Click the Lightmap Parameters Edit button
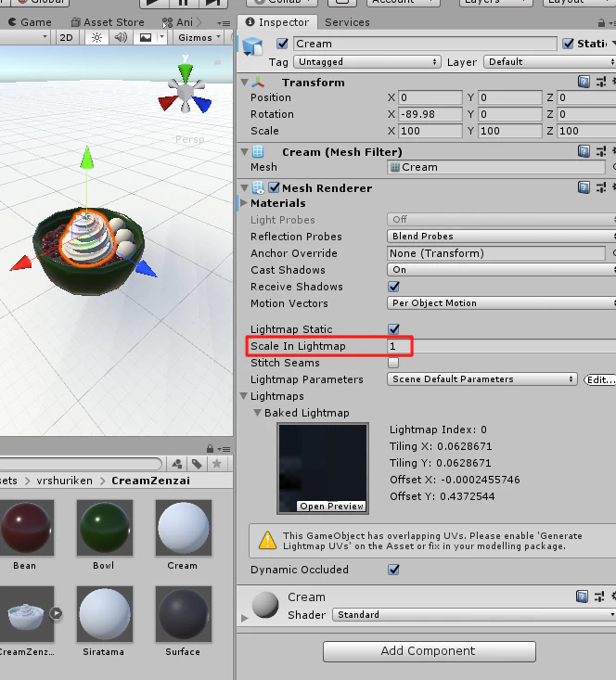Image resolution: width=616 pixels, height=680 pixels. point(600,380)
